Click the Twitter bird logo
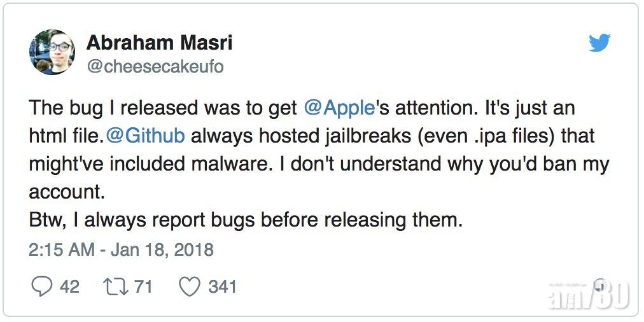This screenshot has width=644, height=322. [x=599, y=43]
